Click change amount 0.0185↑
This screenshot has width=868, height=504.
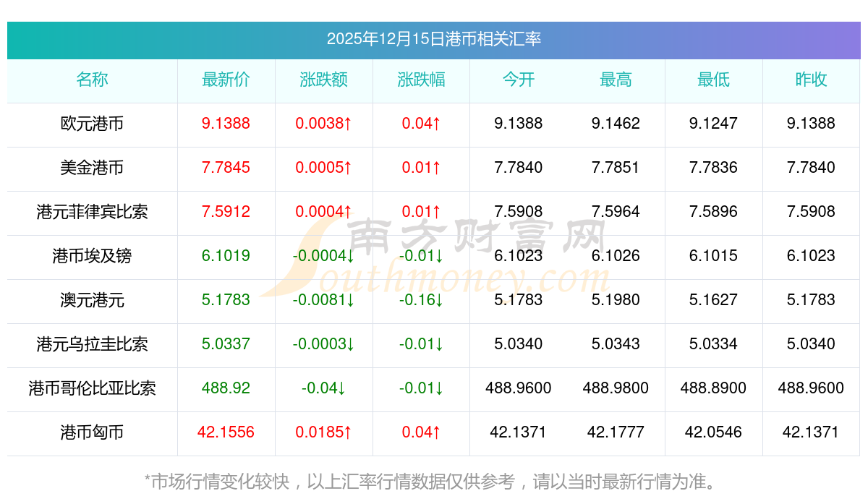[x=323, y=432]
